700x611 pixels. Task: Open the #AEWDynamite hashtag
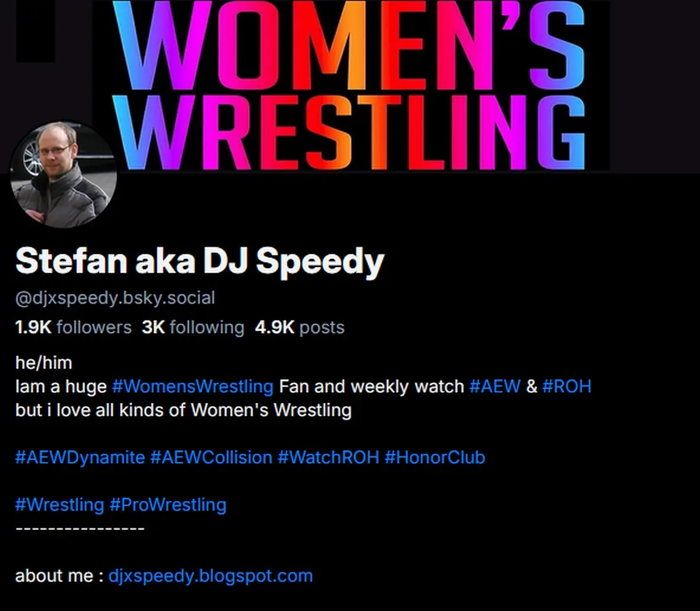(80, 457)
